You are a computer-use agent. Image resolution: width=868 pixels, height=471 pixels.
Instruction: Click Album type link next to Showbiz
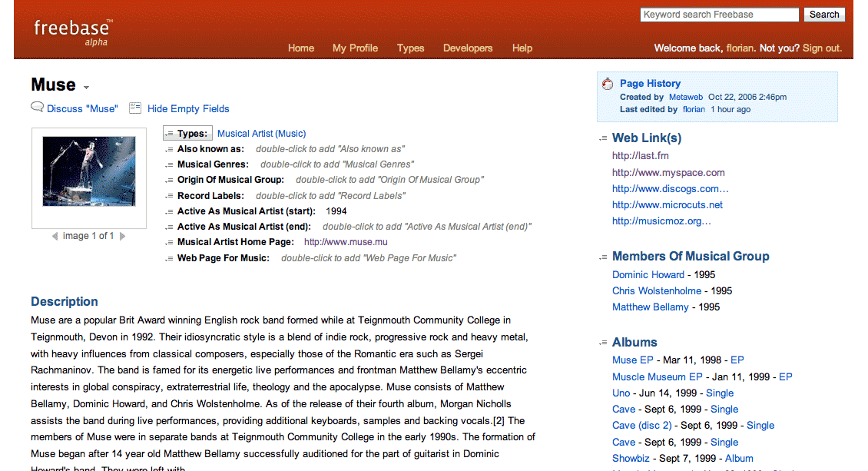739,458
